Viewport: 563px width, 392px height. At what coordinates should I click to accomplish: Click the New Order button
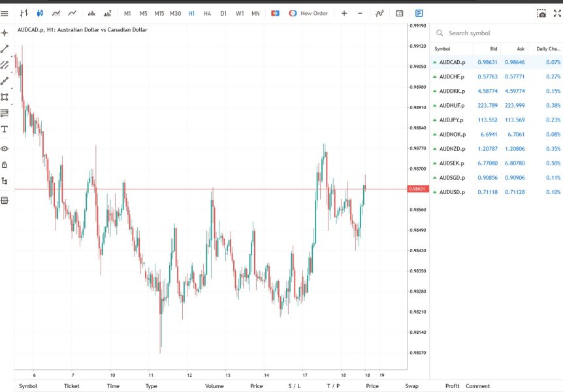pos(308,13)
